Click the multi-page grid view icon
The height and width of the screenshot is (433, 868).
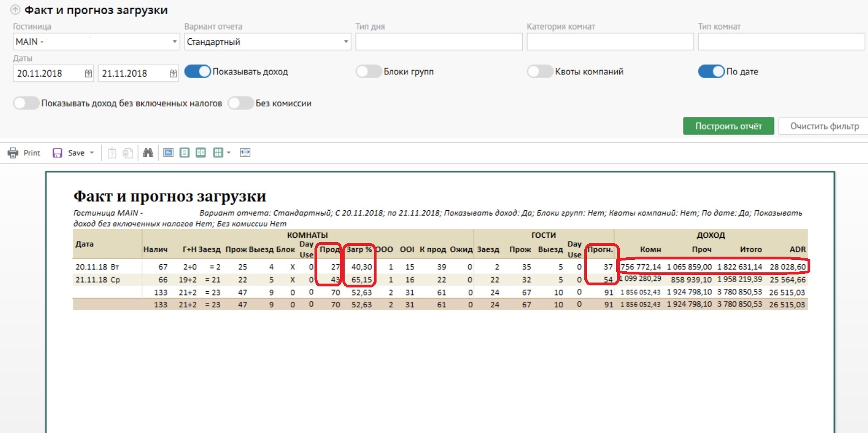tap(218, 153)
